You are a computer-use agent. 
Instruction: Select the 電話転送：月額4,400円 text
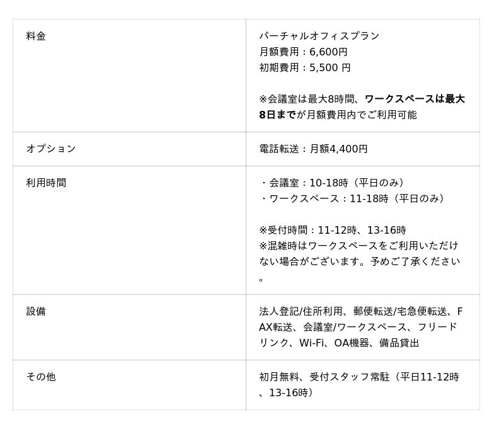point(313,149)
